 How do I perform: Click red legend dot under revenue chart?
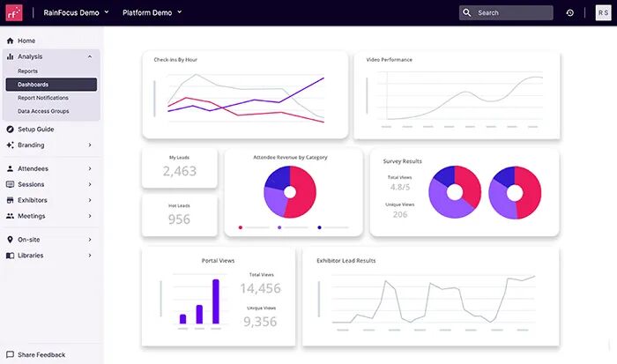click(x=241, y=227)
